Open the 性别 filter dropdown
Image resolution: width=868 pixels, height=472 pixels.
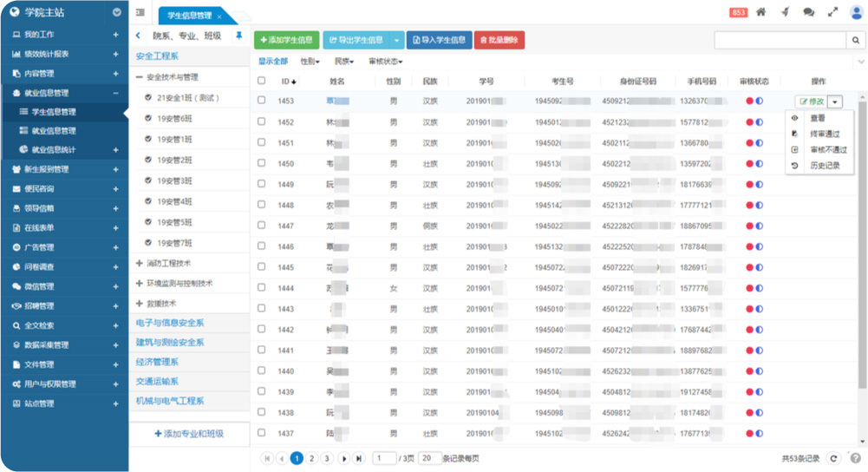[310, 62]
